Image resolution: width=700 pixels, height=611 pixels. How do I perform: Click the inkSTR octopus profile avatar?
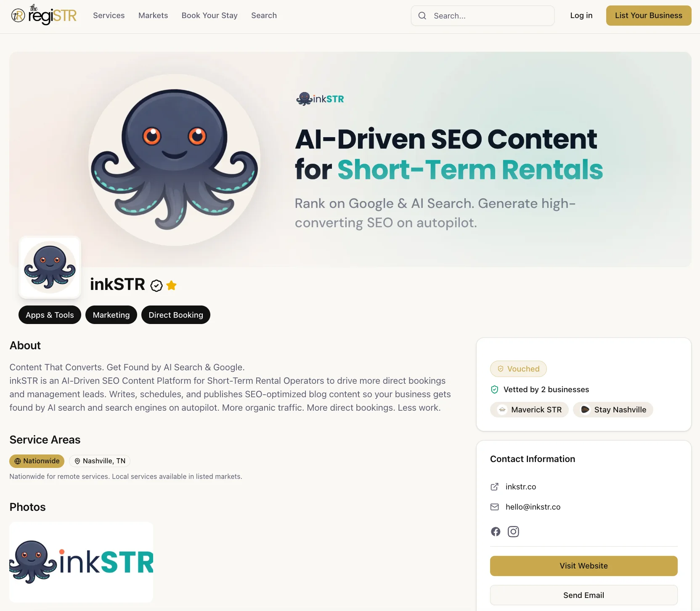50,267
